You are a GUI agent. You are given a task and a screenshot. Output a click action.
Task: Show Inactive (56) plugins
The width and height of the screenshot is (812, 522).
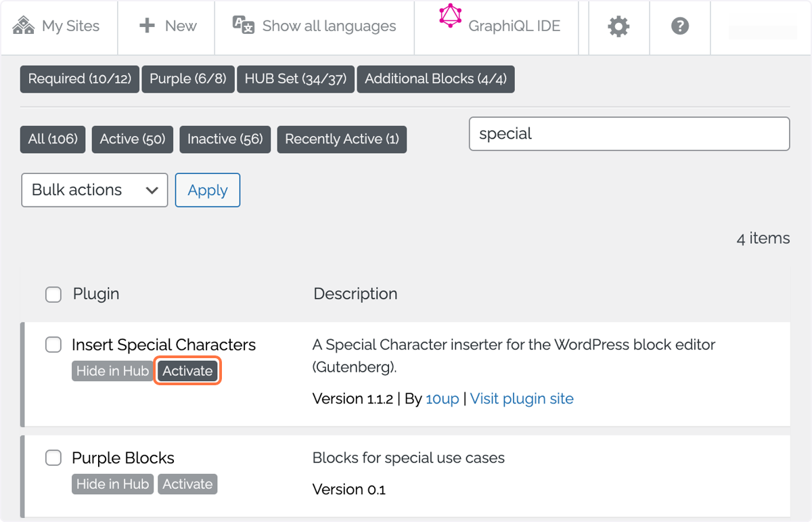[225, 139]
